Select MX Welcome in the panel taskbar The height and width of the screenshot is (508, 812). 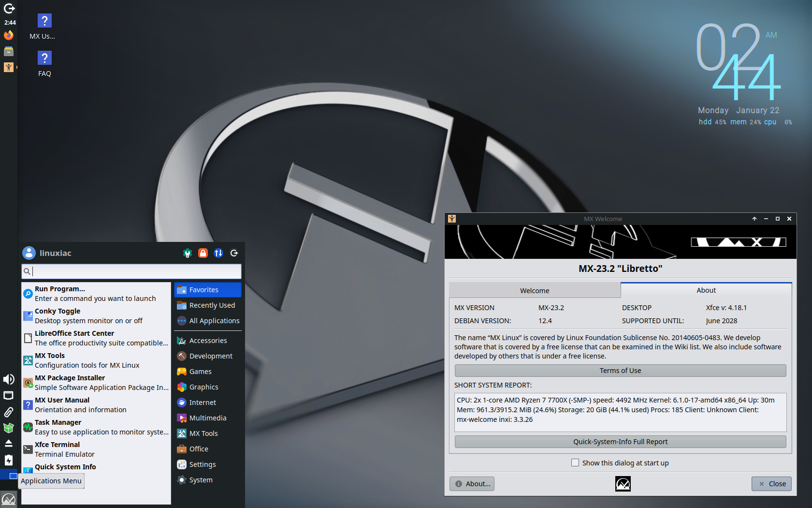[9, 67]
